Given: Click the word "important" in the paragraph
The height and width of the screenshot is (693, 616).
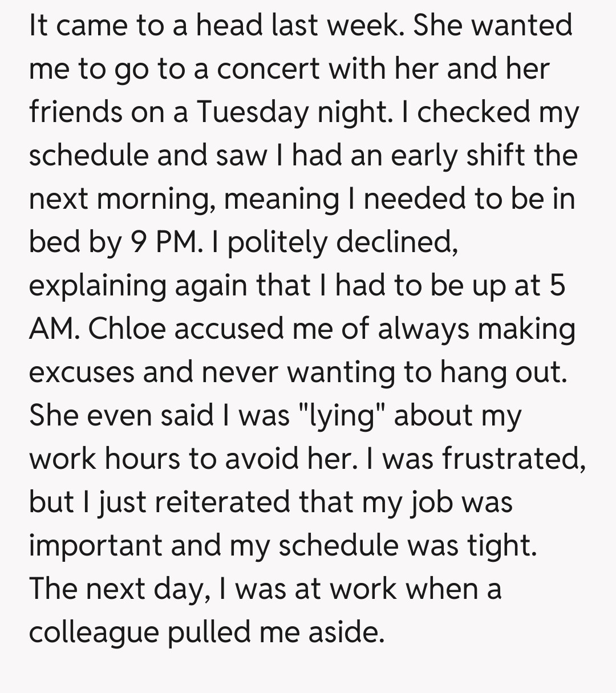Looking at the screenshot, I should [x=95, y=545].
